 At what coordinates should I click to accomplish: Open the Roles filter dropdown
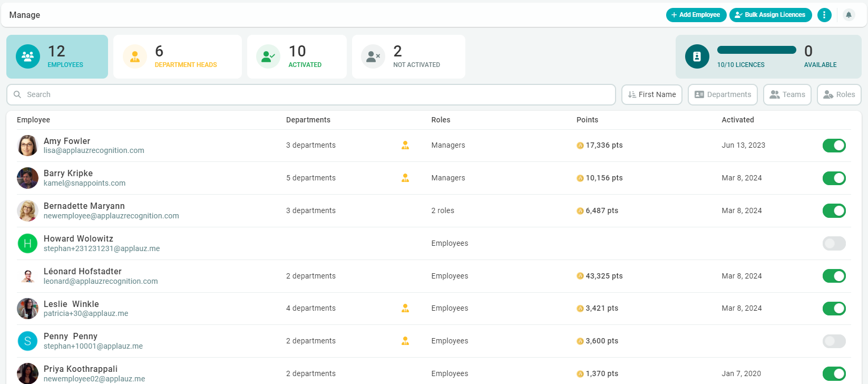point(839,95)
